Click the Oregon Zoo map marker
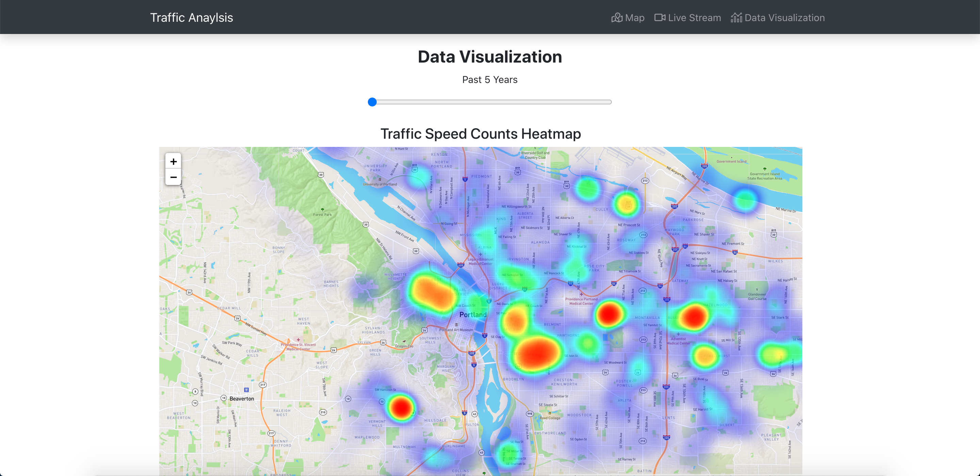Image resolution: width=980 pixels, height=476 pixels. pyautogui.click(x=404, y=341)
